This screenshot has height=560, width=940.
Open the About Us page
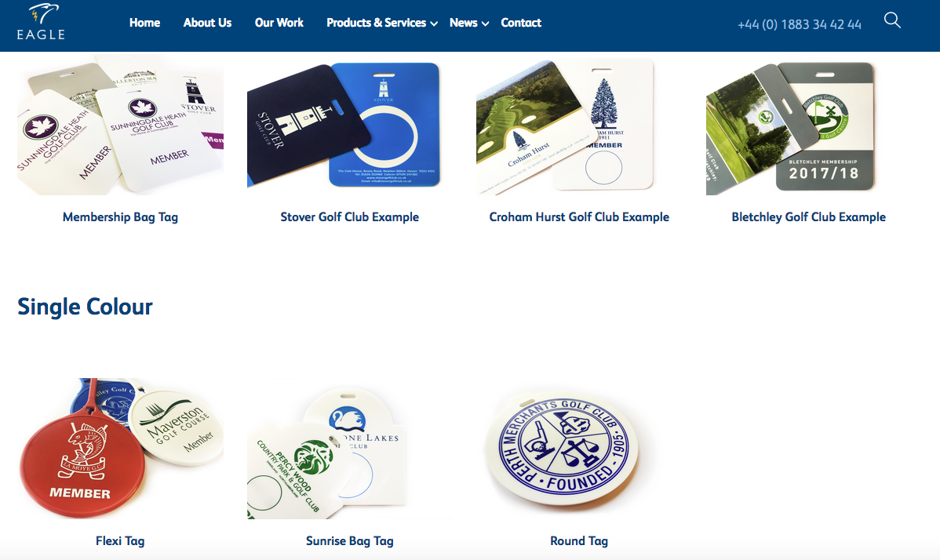[x=207, y=23]
